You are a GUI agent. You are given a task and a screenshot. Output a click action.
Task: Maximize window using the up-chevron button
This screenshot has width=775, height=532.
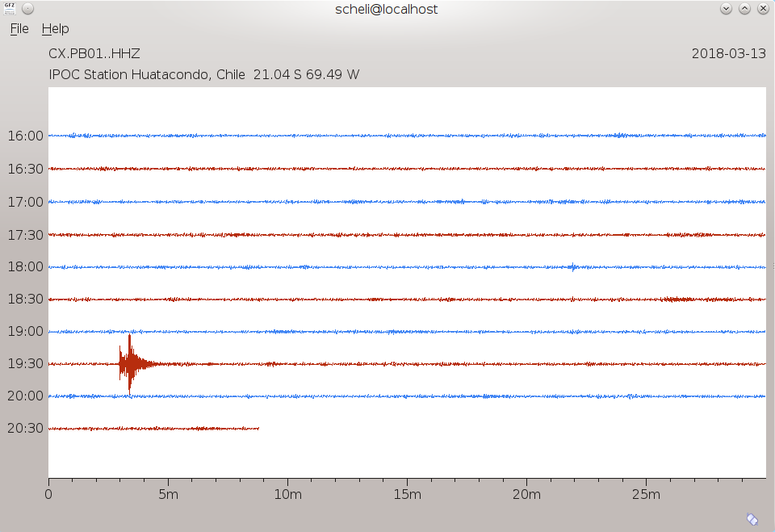click(744, 9)
